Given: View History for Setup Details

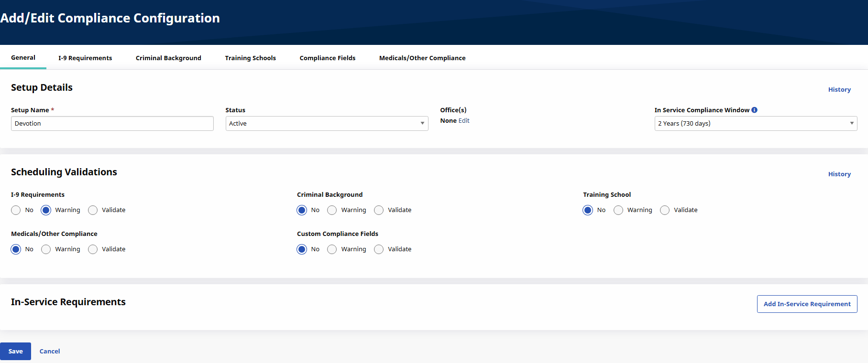Looking at the screenshot, I should tap(839, 89).
